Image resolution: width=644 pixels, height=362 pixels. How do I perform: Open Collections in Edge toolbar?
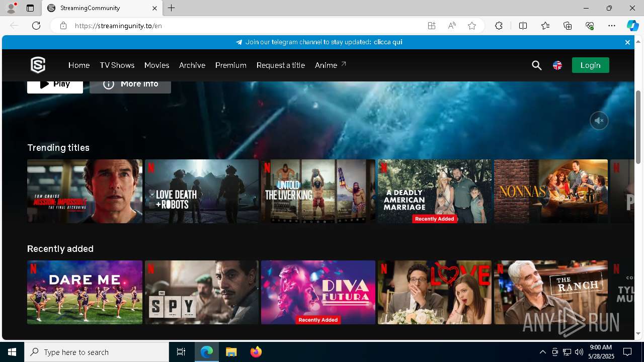568,26
